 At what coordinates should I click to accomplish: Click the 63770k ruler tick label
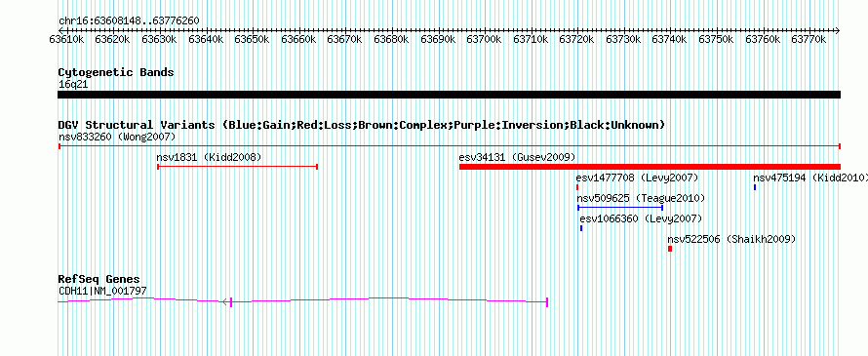(x=809, y=39)
